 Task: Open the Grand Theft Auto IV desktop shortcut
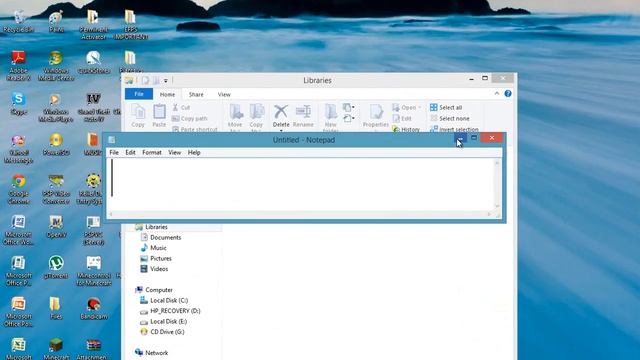point(93,107)
